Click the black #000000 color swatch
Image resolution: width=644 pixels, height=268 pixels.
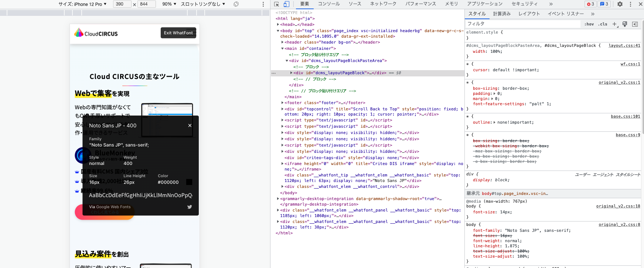pos(189,182)
